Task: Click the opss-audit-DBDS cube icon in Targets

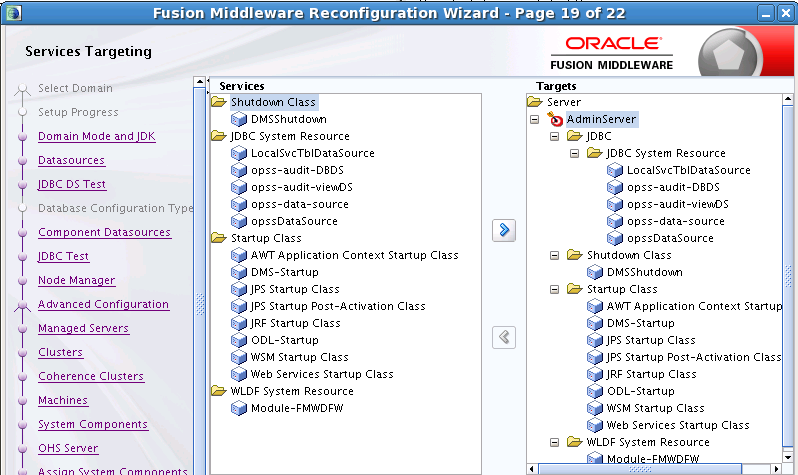Action: 615,187
